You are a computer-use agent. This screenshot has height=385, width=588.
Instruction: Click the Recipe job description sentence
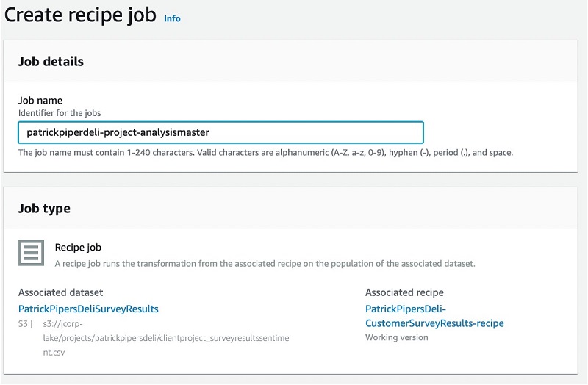[265, 264]
